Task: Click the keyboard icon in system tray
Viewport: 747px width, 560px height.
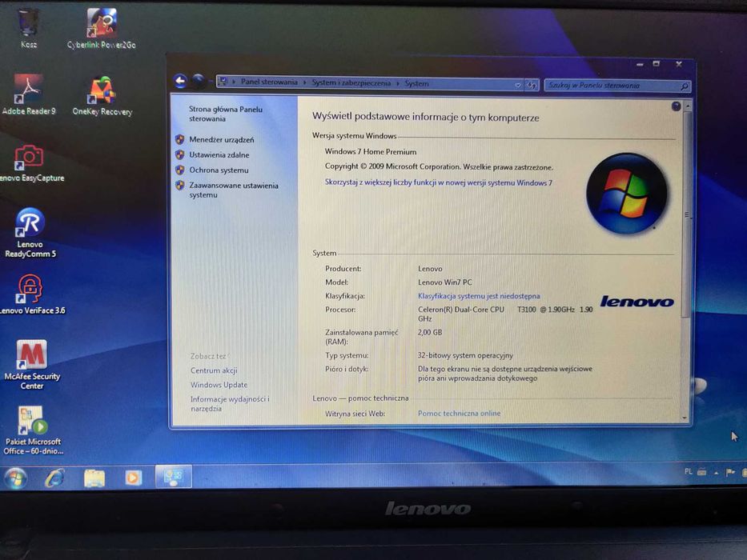Action: (x=701, y=472)
